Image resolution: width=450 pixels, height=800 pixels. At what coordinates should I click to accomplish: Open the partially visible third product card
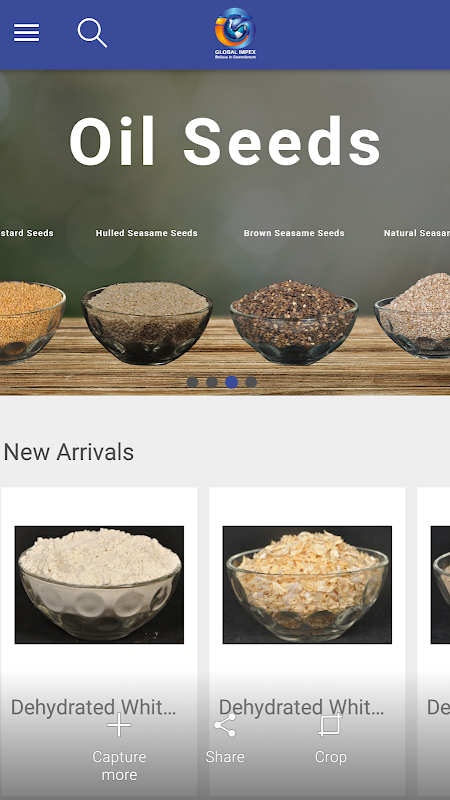434,640
